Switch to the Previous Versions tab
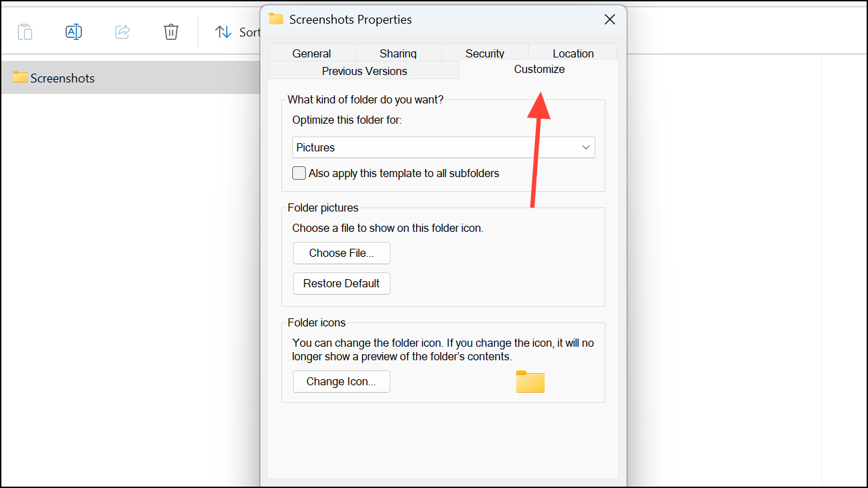This screenshot has width=868, height=488. coord(364,71)
